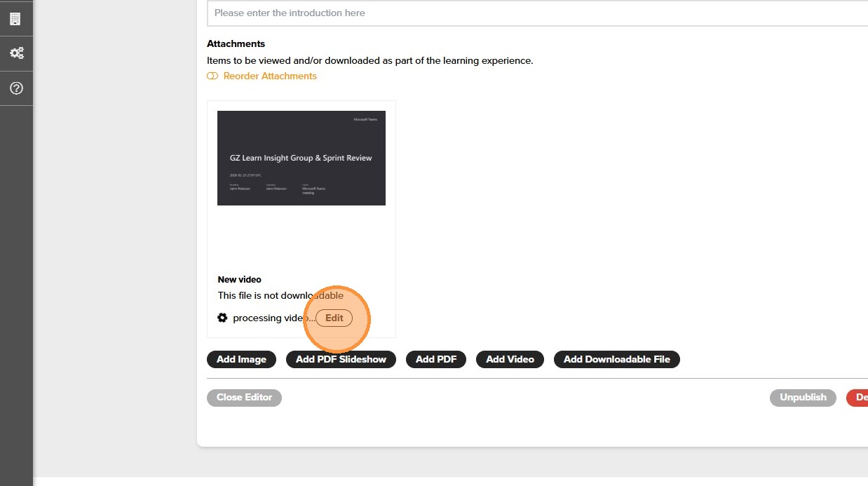Image resolution: width=868 pixels, height=486 pixels.
Task: Open the settings gears sidebar icon
Action: (16, 53)
